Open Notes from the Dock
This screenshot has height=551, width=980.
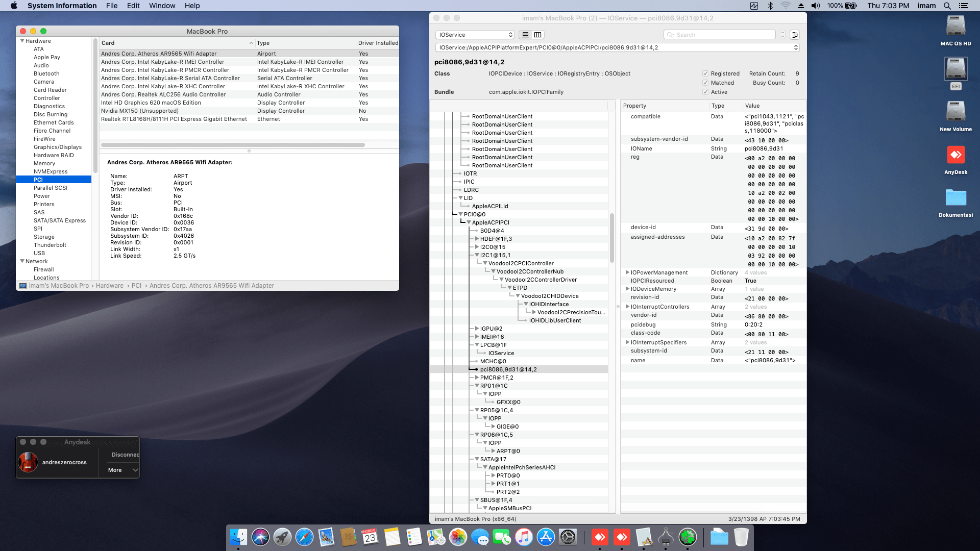[392, 537]
